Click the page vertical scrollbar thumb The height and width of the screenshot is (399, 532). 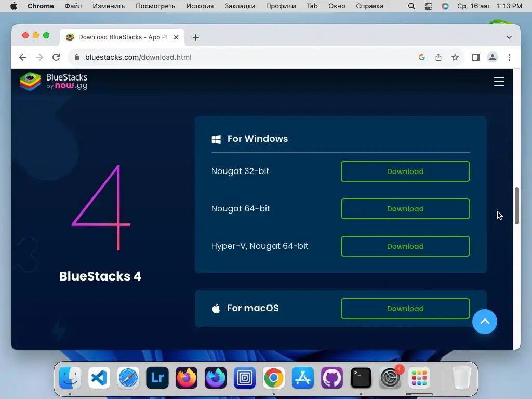517,206
